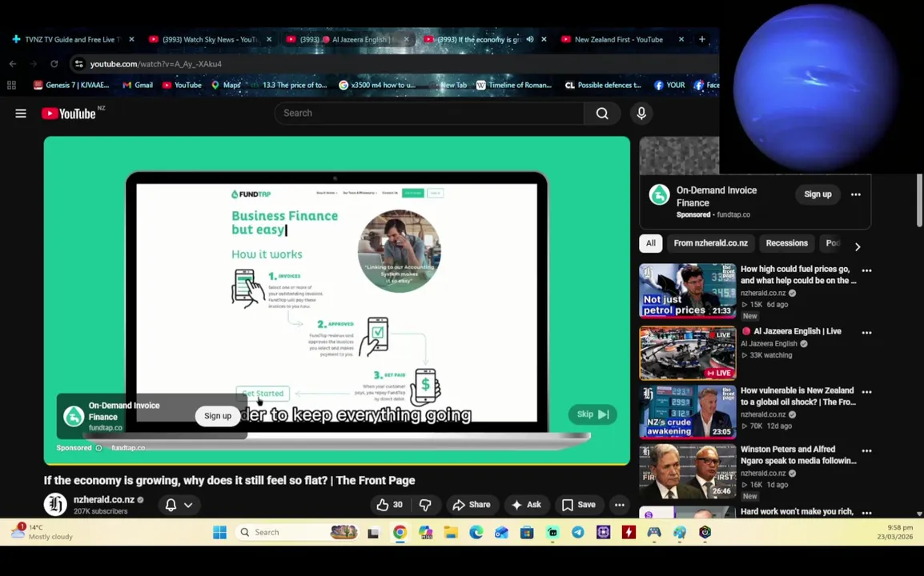
Task: Click the Ask button
Action: [526, 505]
